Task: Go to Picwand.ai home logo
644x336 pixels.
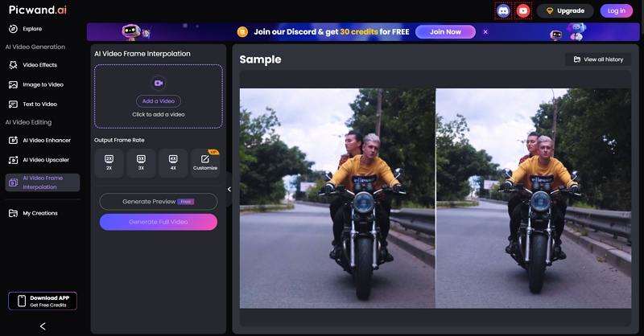Action: tap(37, 10)
